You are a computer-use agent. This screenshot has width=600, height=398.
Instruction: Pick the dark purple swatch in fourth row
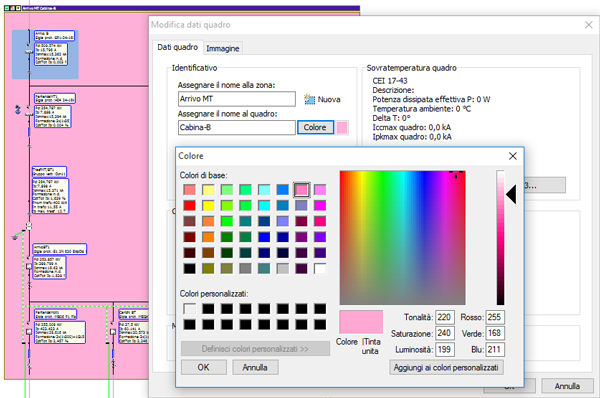tap(302, 237)
